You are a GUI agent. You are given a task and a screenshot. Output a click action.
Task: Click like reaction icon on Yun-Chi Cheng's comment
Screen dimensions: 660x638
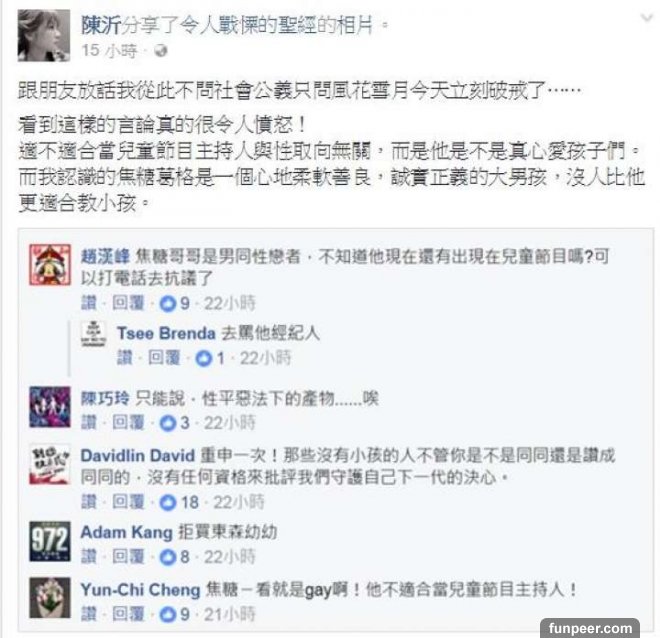(x=168, y=615)
